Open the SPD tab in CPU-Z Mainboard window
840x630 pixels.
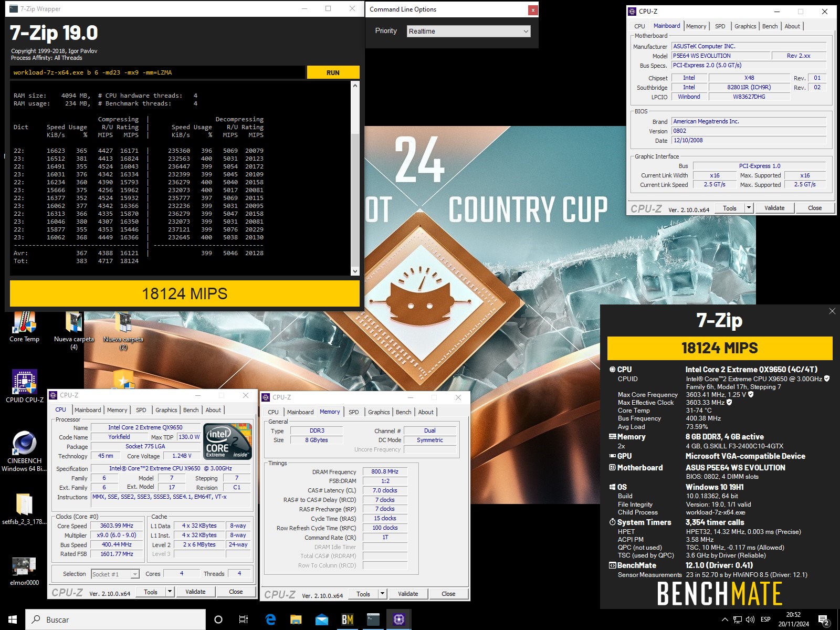pos(720,26)
